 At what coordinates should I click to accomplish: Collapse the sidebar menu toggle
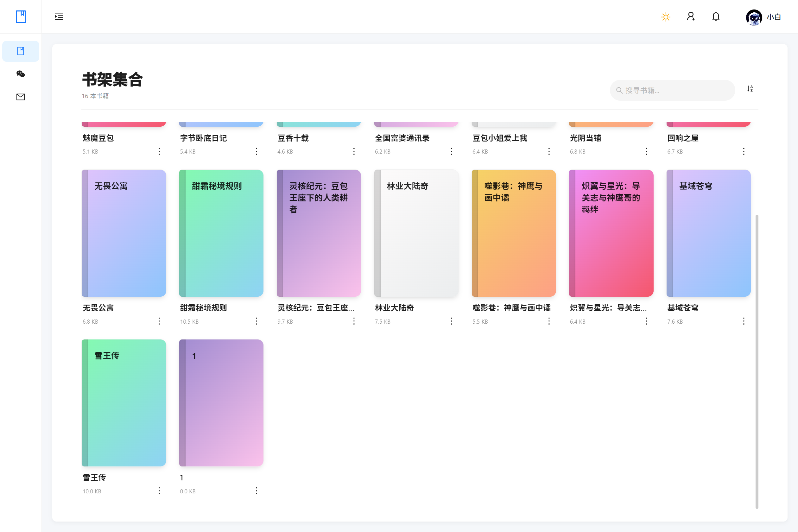[x=59, y=16]
